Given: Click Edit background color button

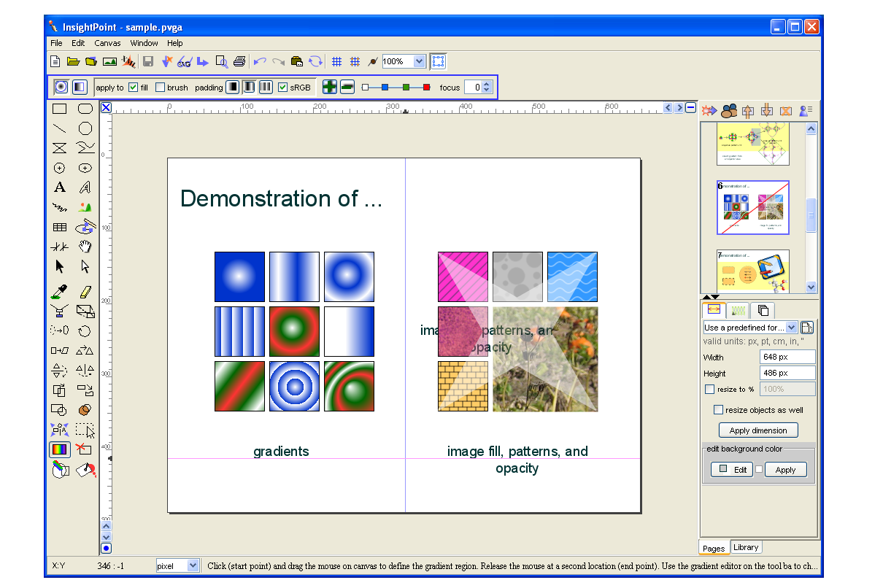Looking at the screenshot, I should pos(732,470).
